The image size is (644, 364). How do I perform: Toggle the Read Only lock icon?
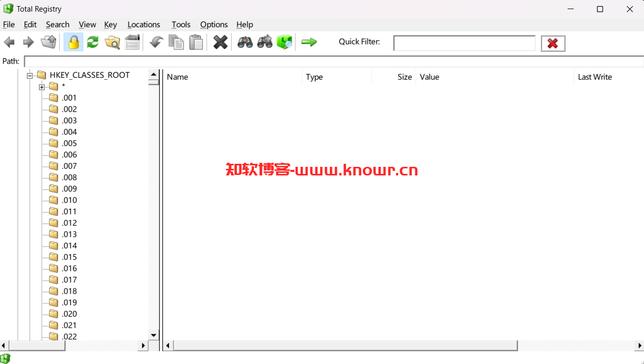coord(73,42)
